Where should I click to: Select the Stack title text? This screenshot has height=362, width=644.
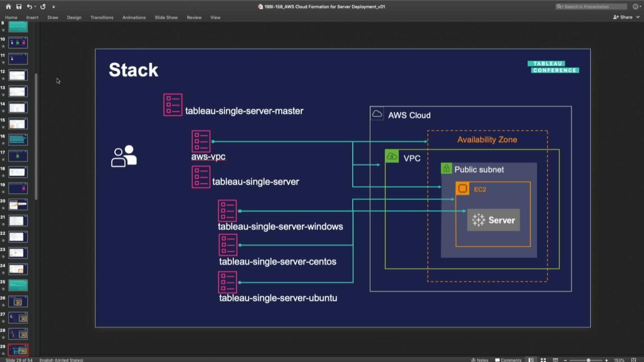pos(133,70)
